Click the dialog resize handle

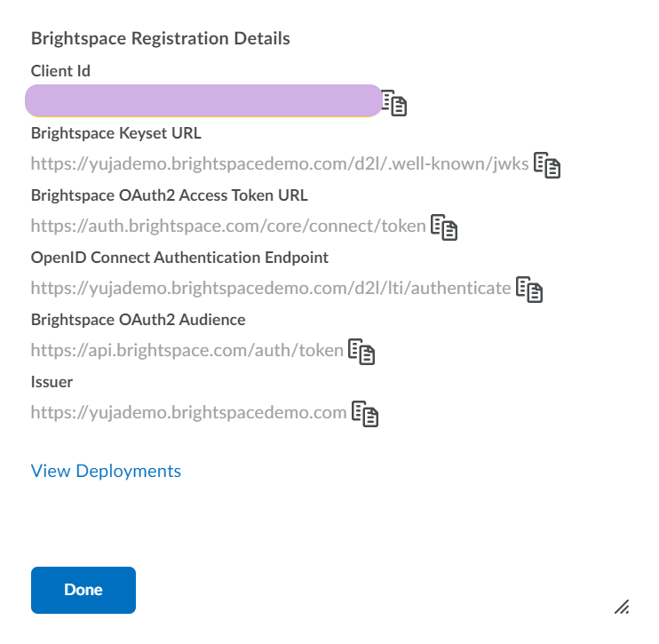[622, 608]
